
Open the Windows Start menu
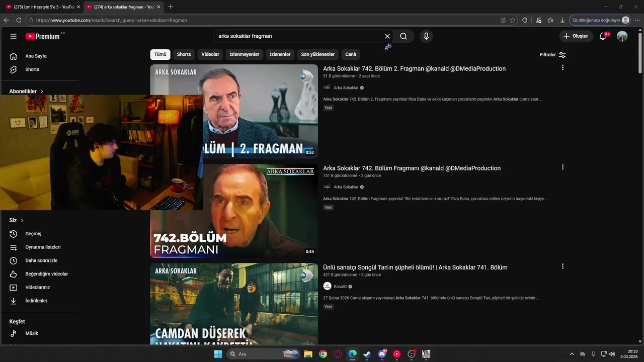pos(218,354)
